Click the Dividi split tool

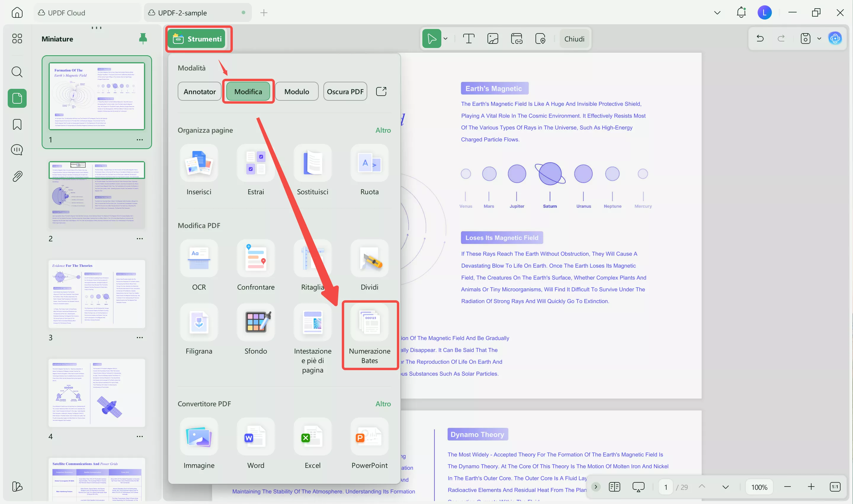(x=369, y=259)
